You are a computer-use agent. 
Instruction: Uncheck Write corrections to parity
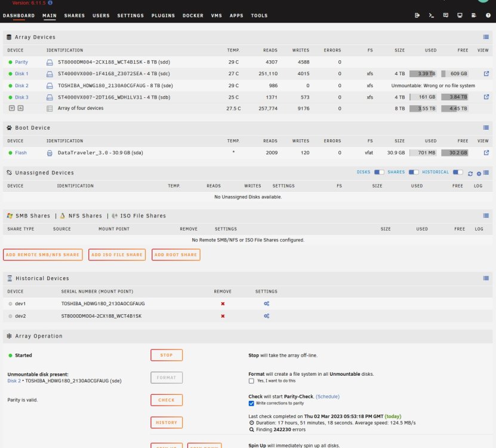[251, 403]
